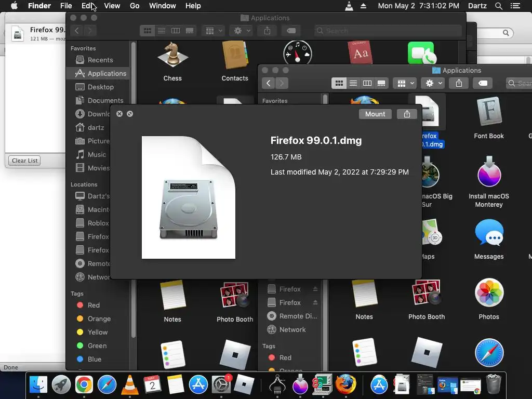532x399 pixels.
Task: Select Documents in back Finder sidebar
Action: [x=98, y=100]
